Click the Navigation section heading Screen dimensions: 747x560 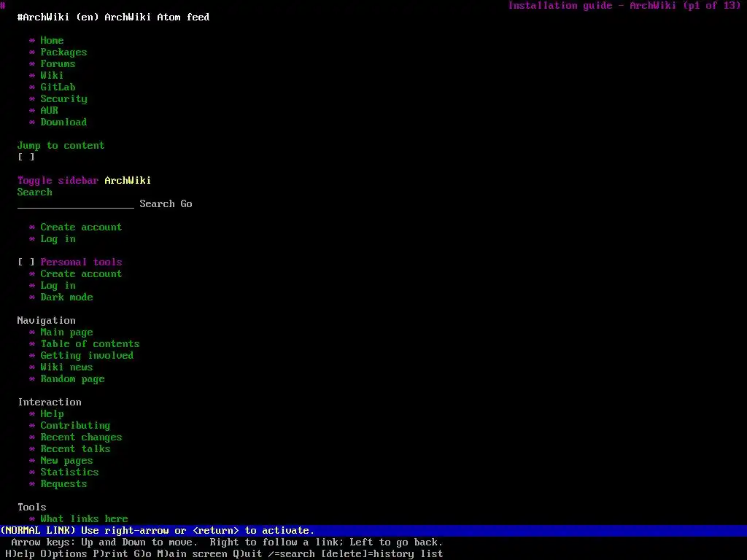[46, 321]
